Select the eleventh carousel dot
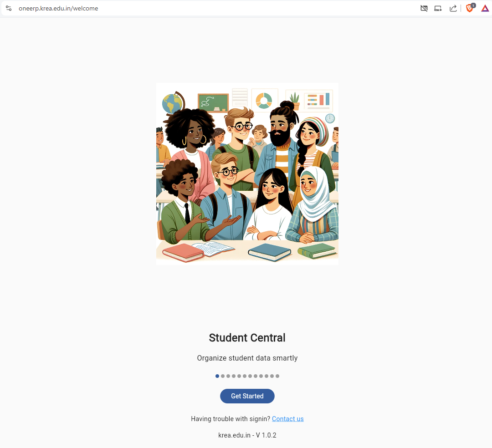This screenshot has width=492, height=448. coord(272,376)
